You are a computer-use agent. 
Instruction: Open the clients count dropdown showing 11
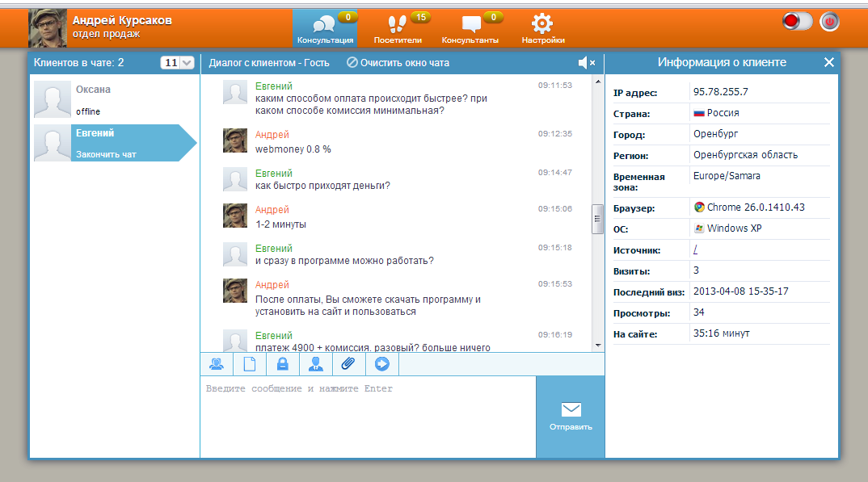[x=177, y=62]
